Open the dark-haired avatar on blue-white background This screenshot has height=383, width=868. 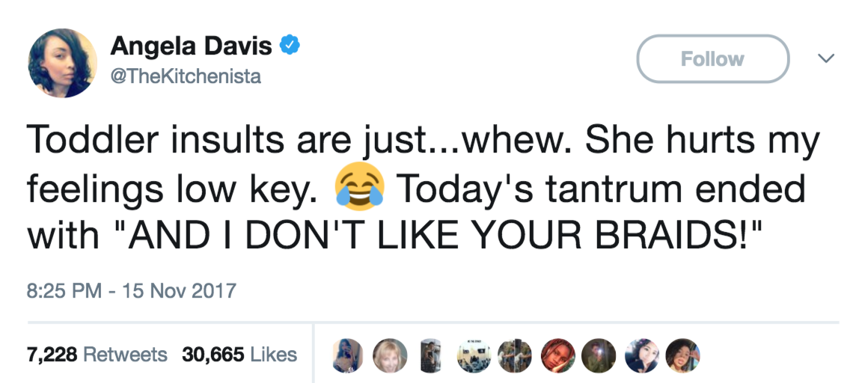644,355
